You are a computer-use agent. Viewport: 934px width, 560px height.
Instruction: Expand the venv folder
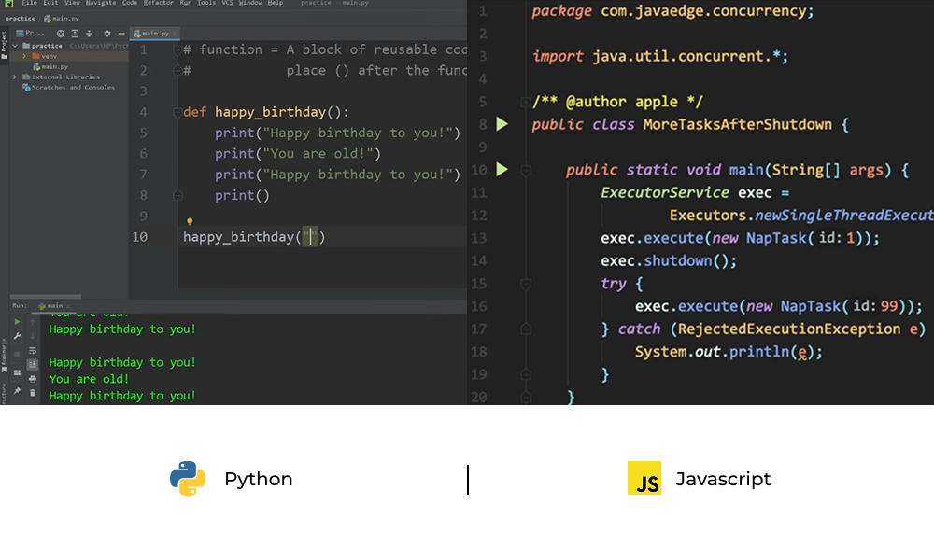23,56
